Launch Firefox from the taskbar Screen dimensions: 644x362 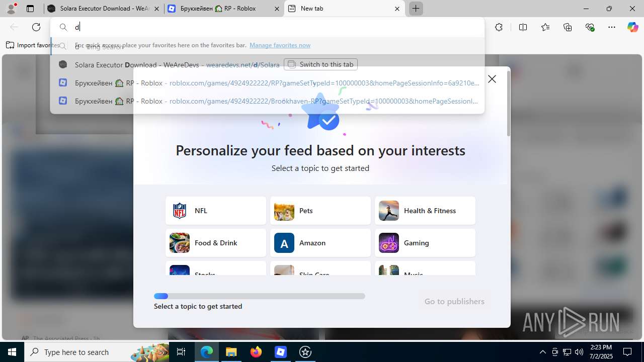[256, 352]
